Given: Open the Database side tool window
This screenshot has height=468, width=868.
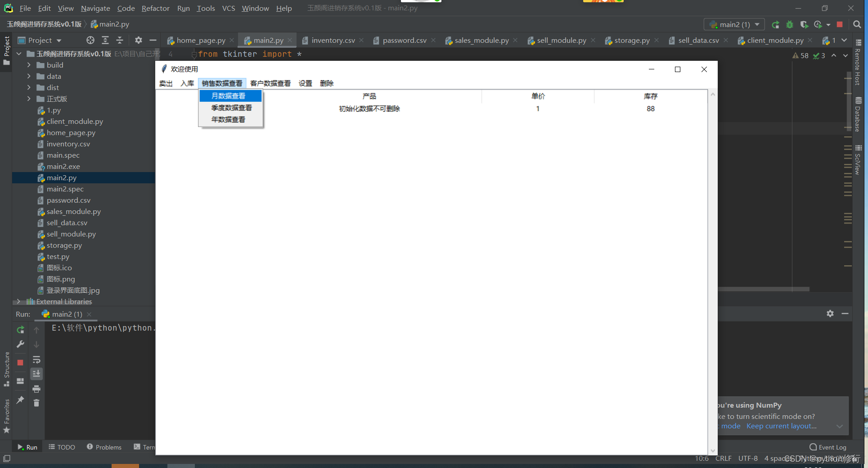Looking at the screenshot, I should pyautogui.click(x=858, y=114).
